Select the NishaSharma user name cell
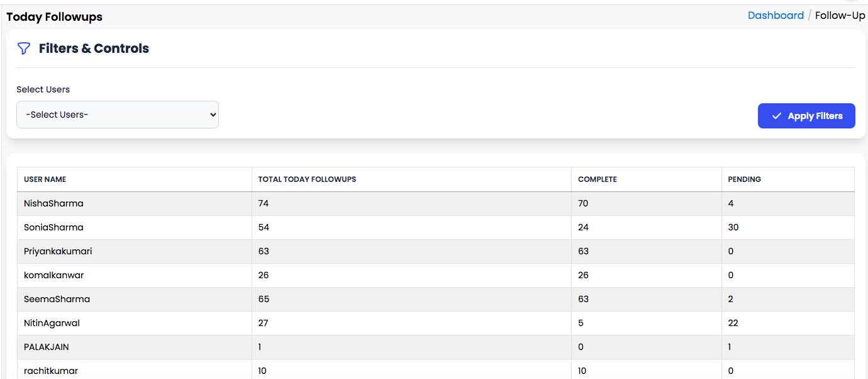Screen dimensions: 868x379 tap(53, 203)
